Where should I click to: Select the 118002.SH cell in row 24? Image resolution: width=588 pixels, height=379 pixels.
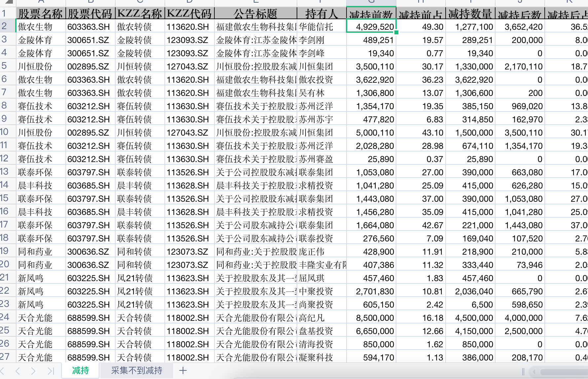pos(189,317)
